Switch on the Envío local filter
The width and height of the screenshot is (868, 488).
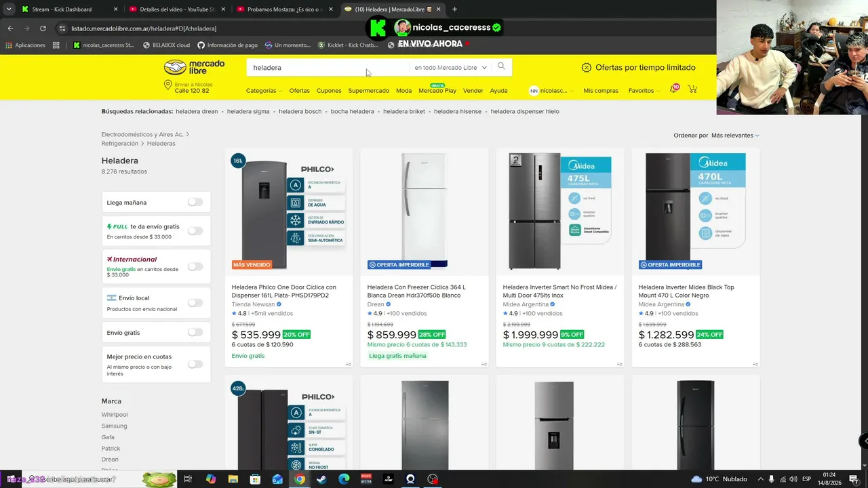[195, 303]
